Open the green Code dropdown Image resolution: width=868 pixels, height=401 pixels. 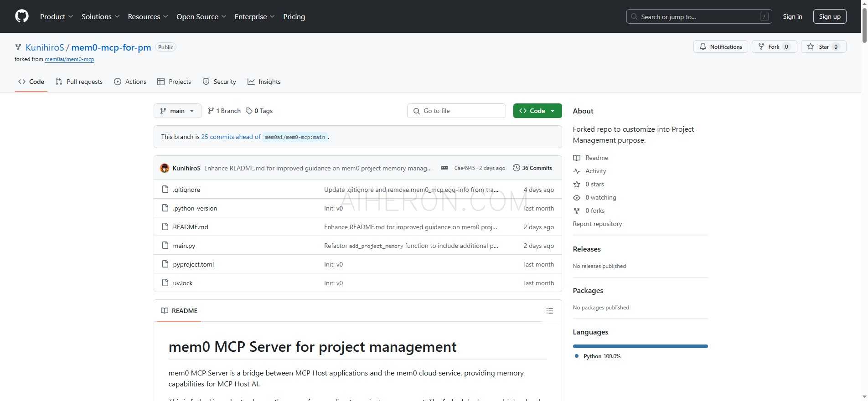click(537, 111)
